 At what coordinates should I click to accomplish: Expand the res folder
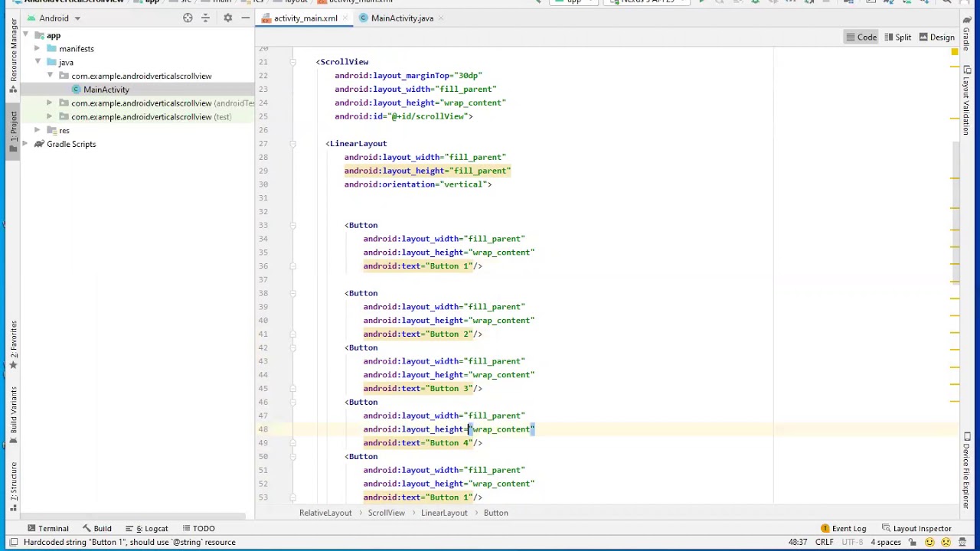tap(38, 130)
